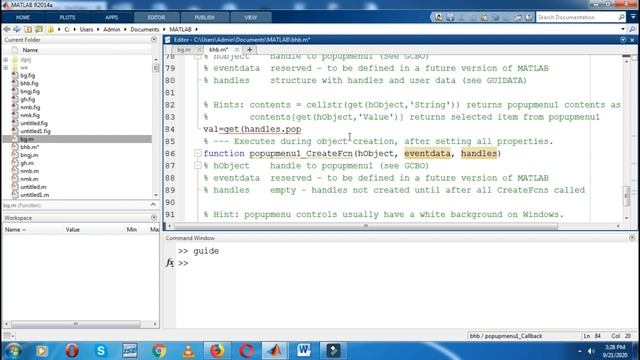Screen dimensions: 640x360
Task: Open VLC media player from the taskbar
Action: pyautogui.click(x=188, y=351)
